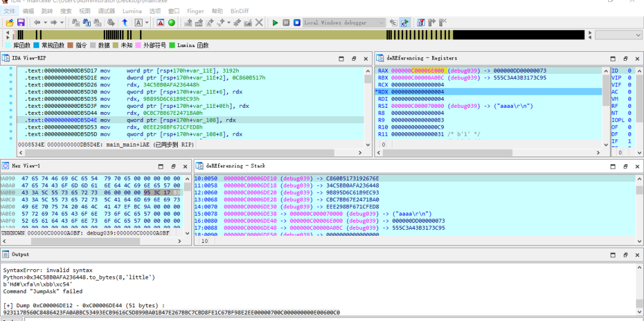Click the delete watch X icon
644x321 pixels.
[442, 23]
